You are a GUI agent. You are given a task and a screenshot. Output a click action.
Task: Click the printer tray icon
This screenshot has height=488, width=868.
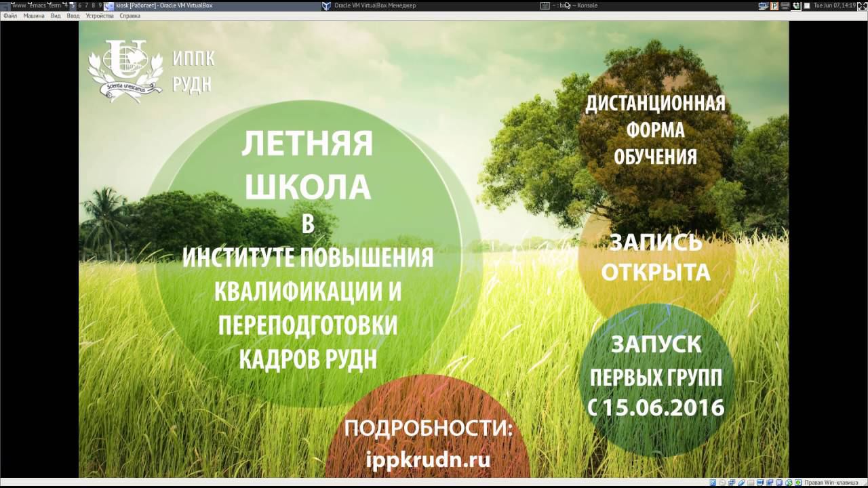click(x=785, y=5)
